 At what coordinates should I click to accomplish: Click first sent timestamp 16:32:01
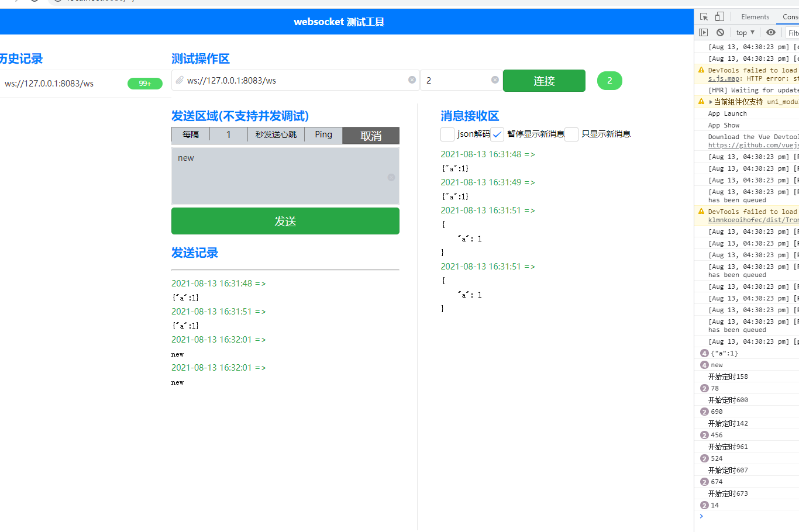click(219, 340)
